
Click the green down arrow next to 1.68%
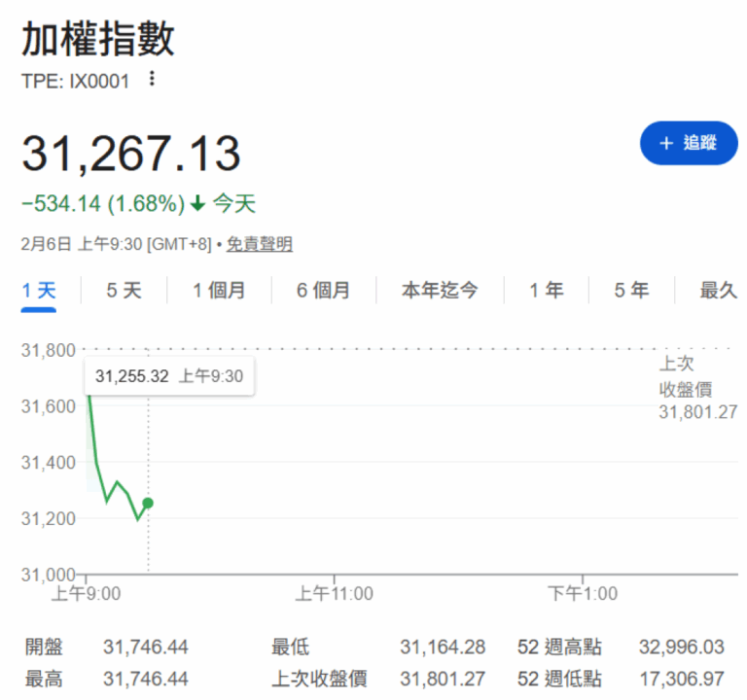197,204
